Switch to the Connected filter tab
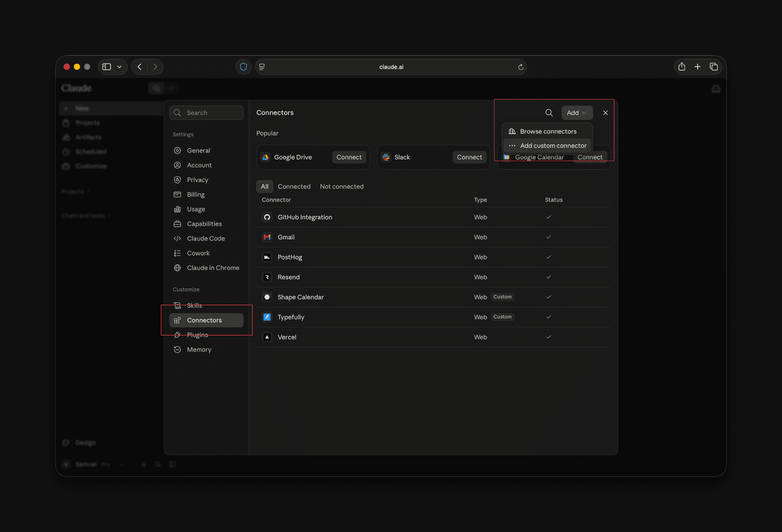This screenshot has height=532, width=782. [294, 186]
